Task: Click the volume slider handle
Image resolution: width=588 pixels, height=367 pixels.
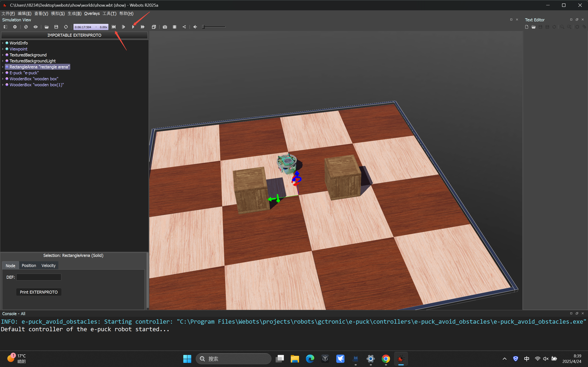Action: tap(204, 27)
